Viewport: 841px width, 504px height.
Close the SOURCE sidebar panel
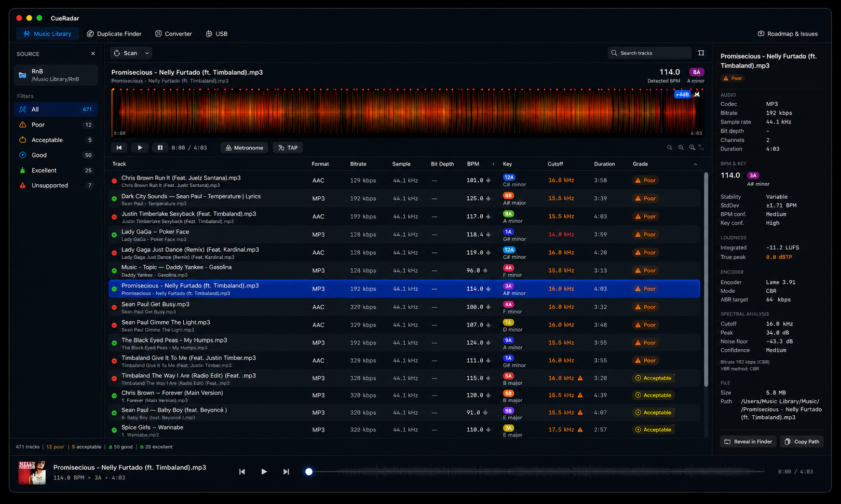[93, 53]
